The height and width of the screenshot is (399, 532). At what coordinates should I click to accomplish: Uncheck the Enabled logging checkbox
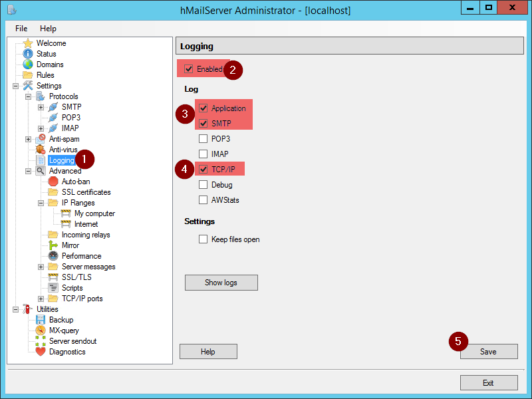[x=189, y=69]
